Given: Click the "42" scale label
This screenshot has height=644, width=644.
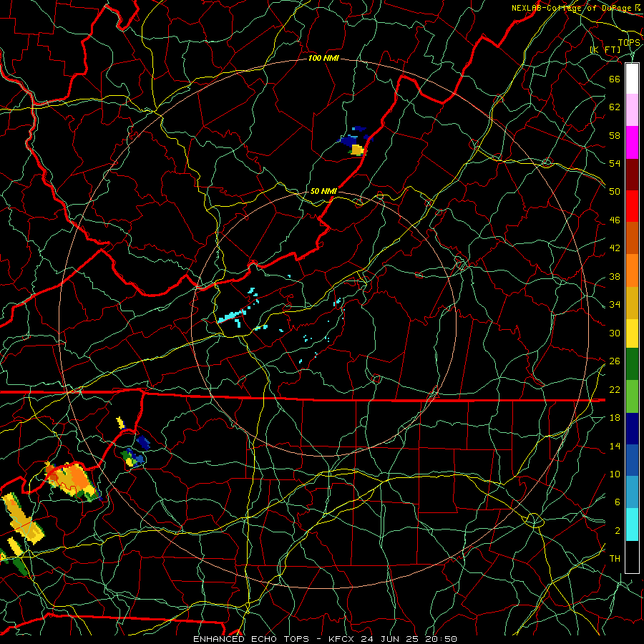Looking at the screenshot, I should point(615,248).
